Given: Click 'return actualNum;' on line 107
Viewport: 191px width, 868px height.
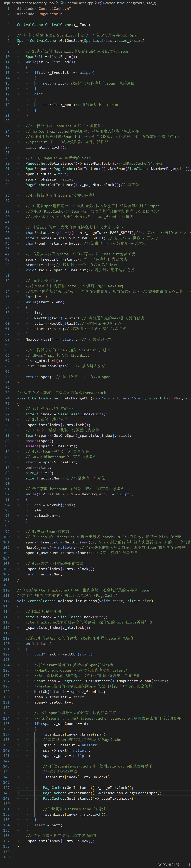Looking at the screenshot, I should [44, 575].
